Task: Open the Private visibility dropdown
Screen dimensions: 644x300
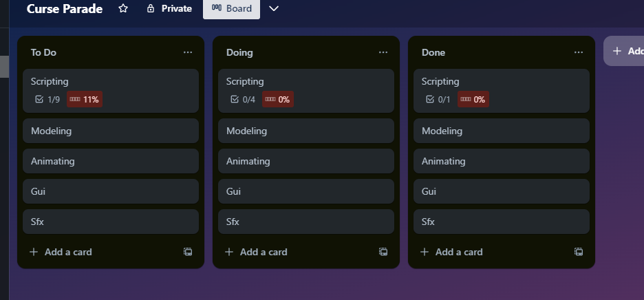Action: [169, 8]
